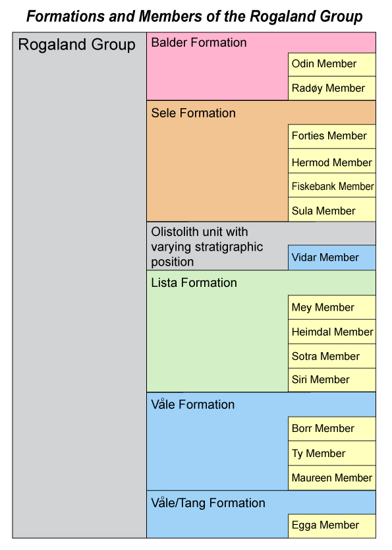Screen dimensions: 392x550
Task: Click the Sula Member cell
Action: tap(332, 210)
